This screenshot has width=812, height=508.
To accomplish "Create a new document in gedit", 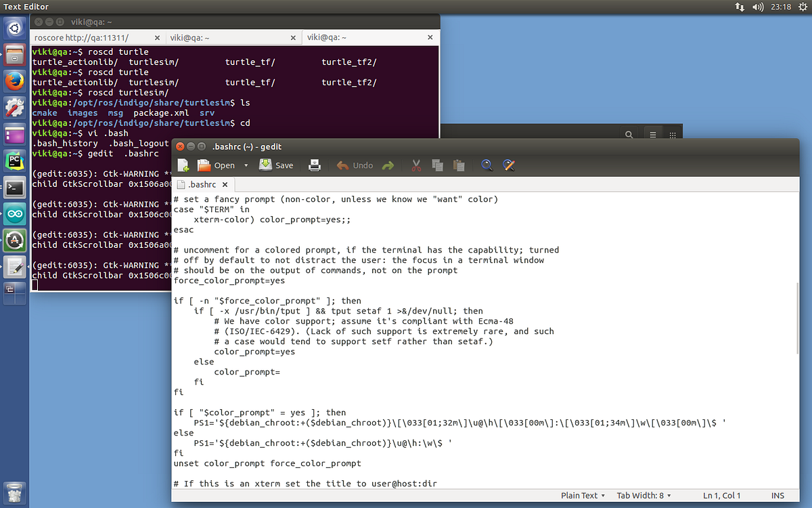I will click(x=183, y=165).
